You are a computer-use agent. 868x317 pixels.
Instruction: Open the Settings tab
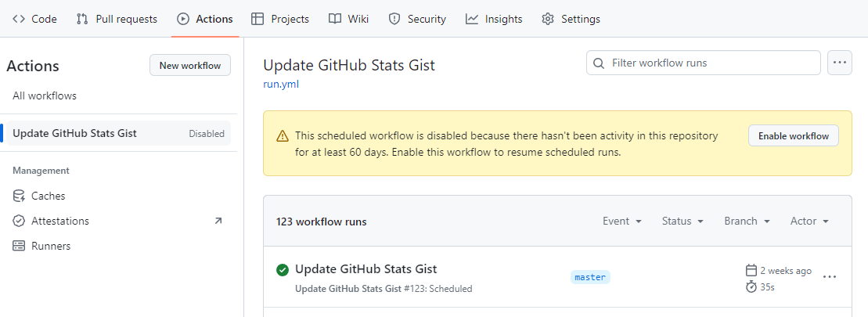tap(571, 19)
